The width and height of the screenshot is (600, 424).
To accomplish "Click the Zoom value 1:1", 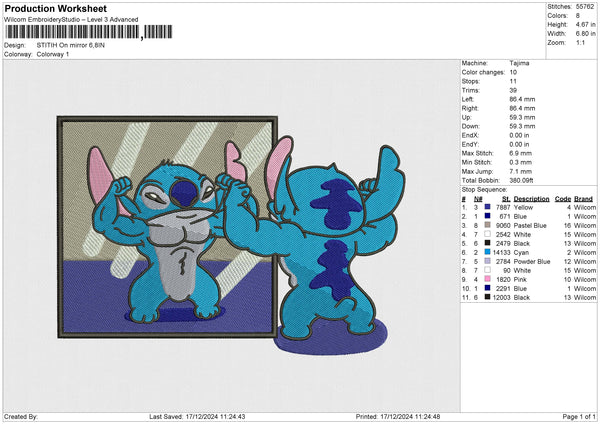I will tap(580, 42).
